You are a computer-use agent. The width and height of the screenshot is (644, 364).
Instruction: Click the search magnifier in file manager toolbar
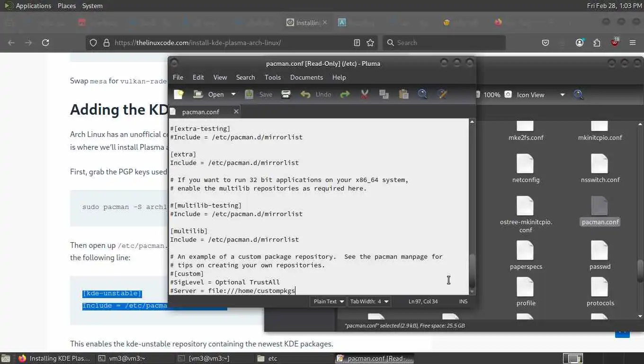tap(578, 95)
